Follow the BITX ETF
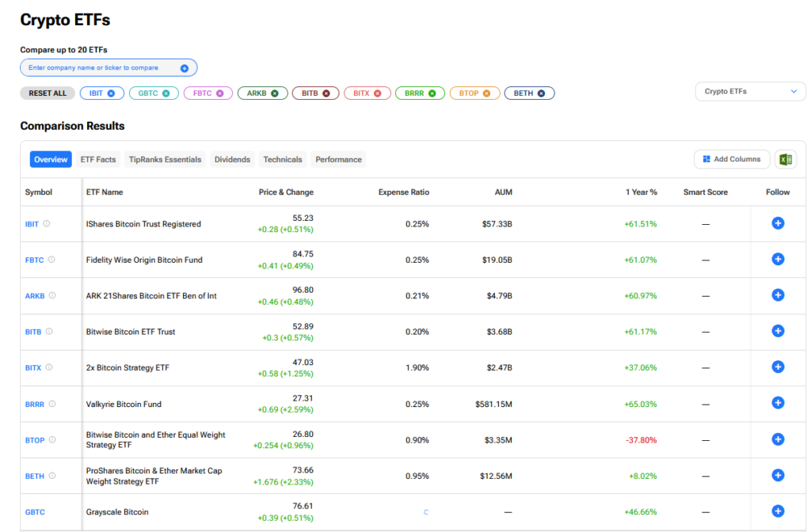This screenshot has width=811, height=532. (778, 367)
